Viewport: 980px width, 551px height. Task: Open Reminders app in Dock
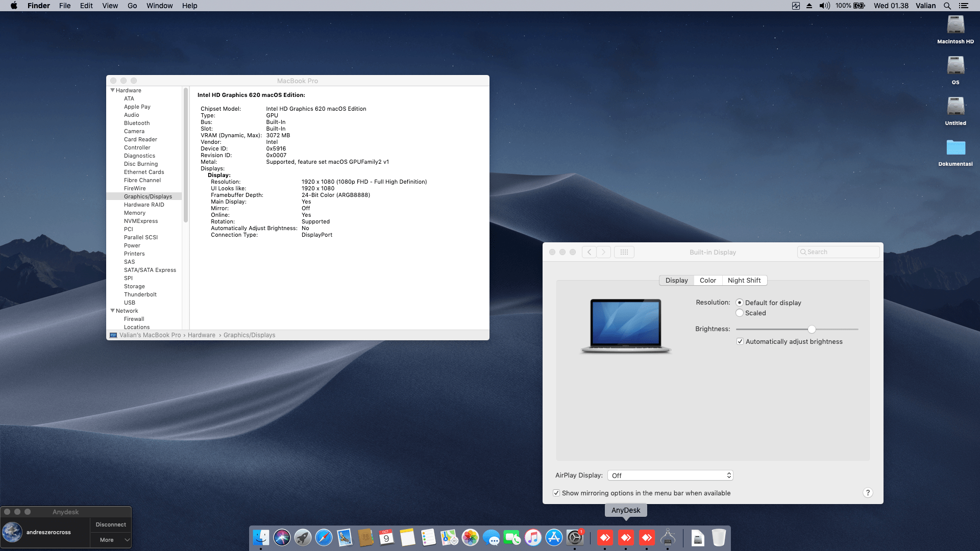point(428,537)
